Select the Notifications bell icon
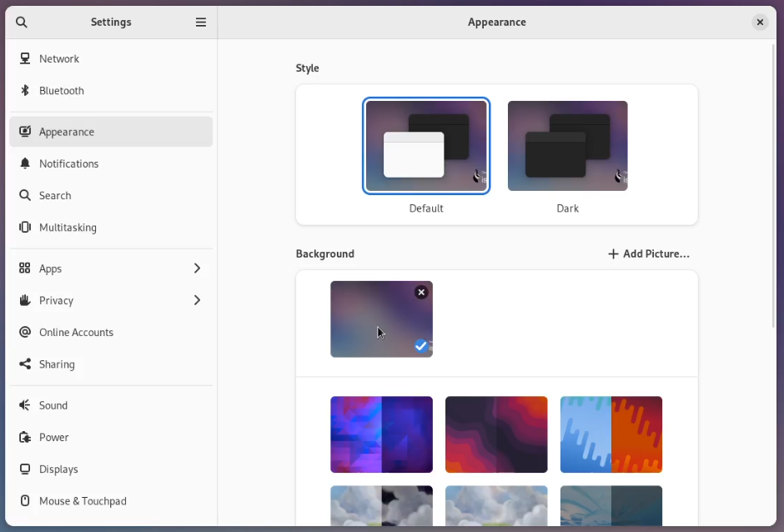 tap(25, 164)
